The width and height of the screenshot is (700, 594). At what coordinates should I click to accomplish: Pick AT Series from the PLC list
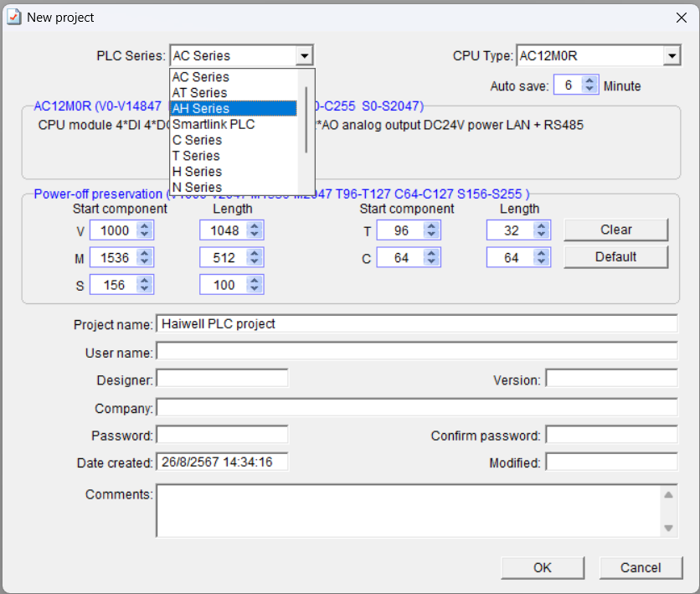click(233, 92)
